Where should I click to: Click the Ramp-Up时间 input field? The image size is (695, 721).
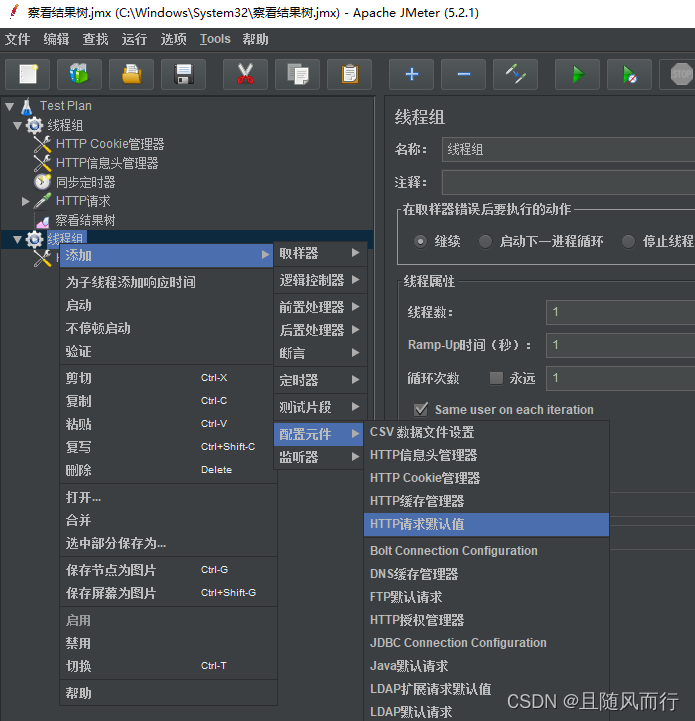click(620, 345)
